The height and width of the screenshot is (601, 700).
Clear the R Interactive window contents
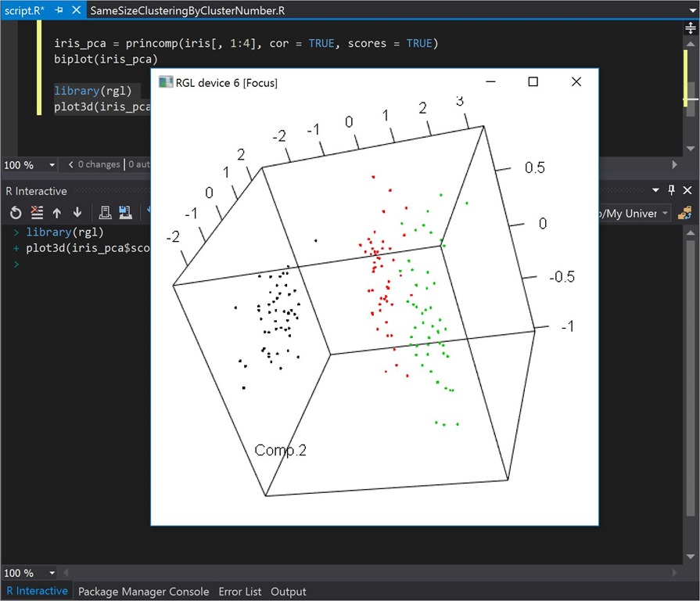coord(37,212)
